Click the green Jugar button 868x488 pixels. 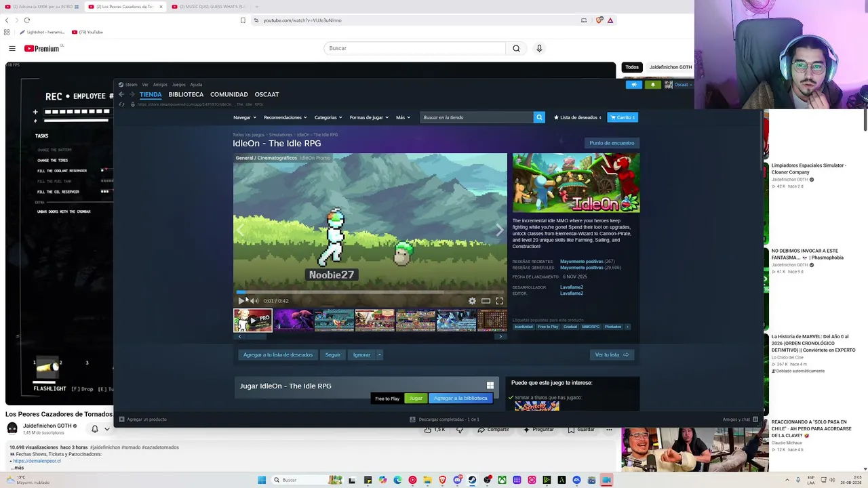(x=416, y=399)
